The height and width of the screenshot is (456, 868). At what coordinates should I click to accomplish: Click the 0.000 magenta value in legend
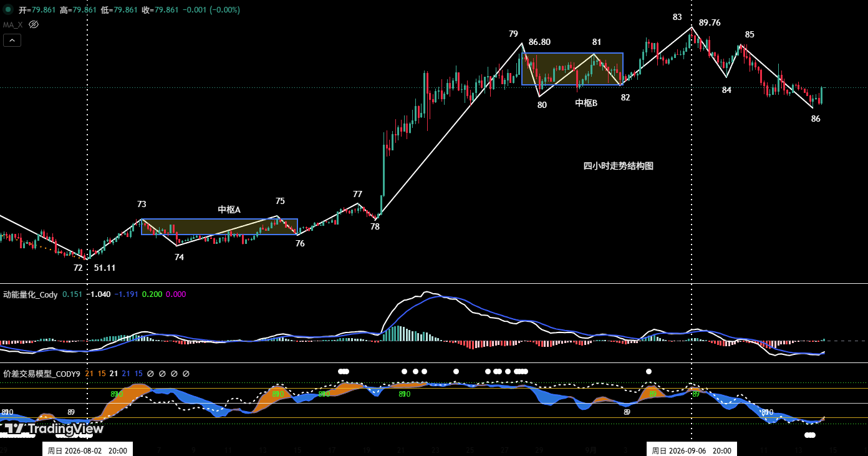pyautogui.click(x=176, y=294)
